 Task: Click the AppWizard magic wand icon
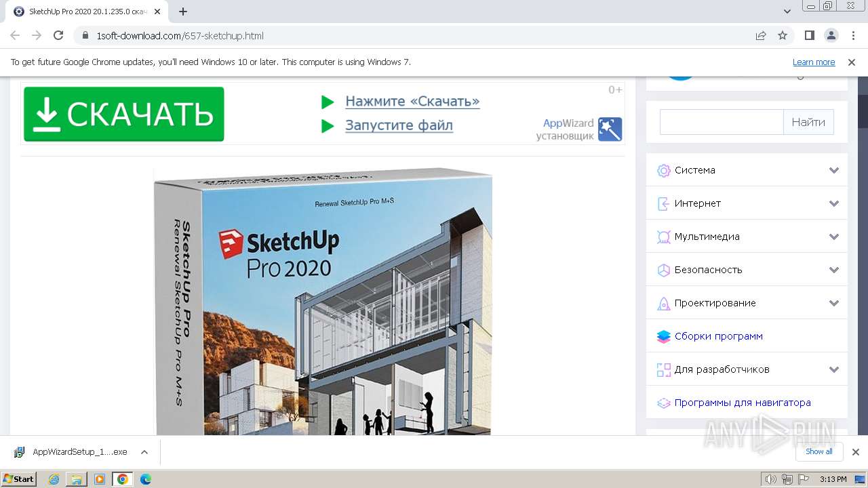(x=610, y=129)
